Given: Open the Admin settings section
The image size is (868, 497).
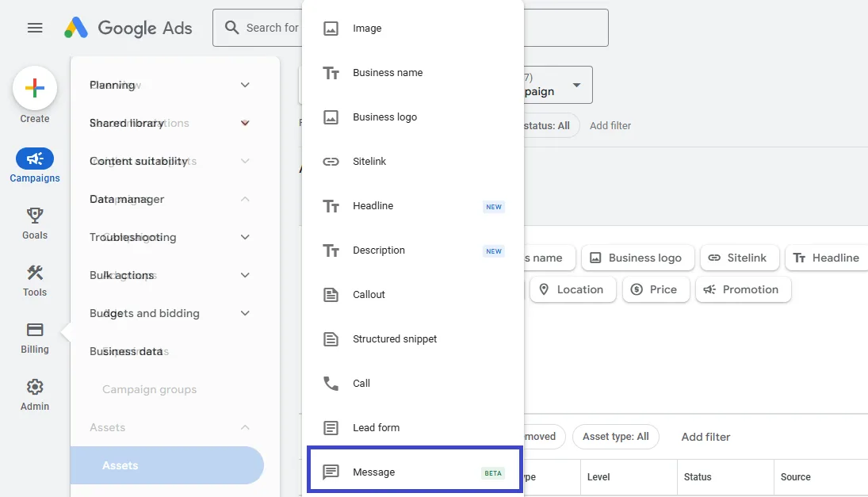Looking at the screenshot, I should pos(34,394).
